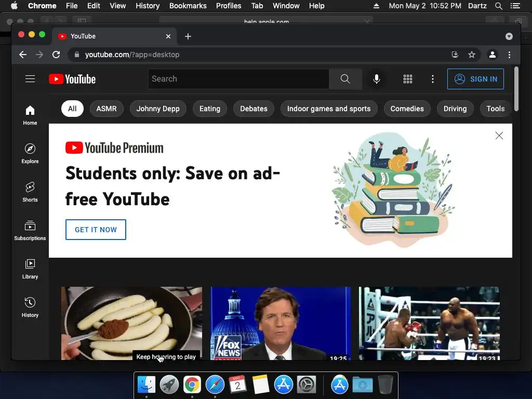
Task: Select the ASMR filter chip
Action: click(107, 109)
